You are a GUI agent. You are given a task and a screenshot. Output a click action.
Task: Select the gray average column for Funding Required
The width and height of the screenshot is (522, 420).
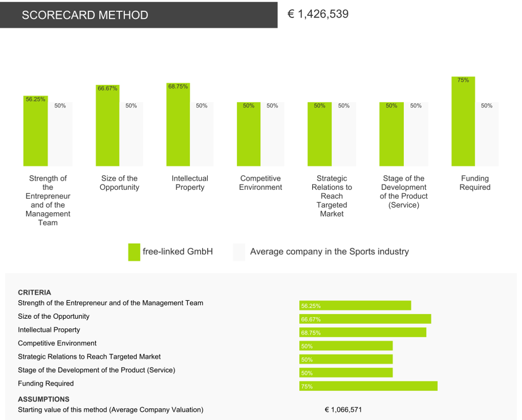coord(487,134)
